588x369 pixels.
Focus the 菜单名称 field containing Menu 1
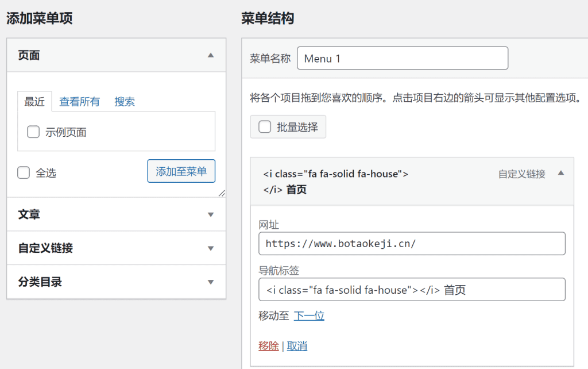coord(402,59)
